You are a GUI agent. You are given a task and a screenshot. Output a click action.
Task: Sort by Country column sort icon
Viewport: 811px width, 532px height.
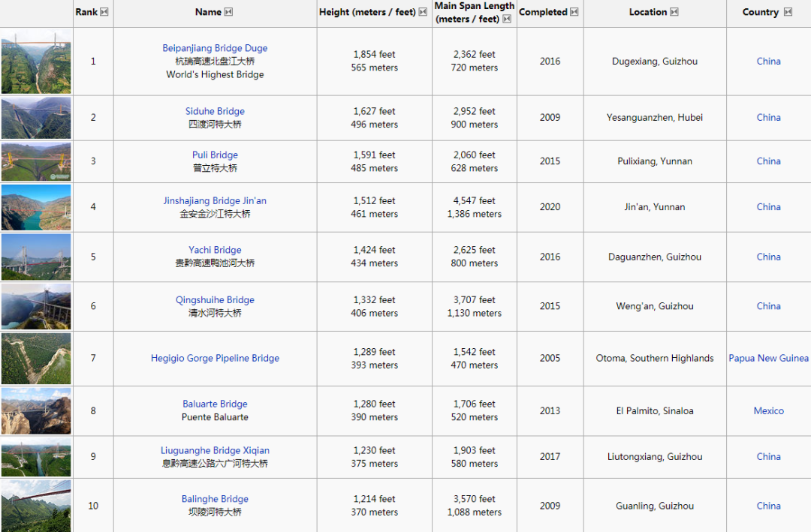tap(788, 12)
